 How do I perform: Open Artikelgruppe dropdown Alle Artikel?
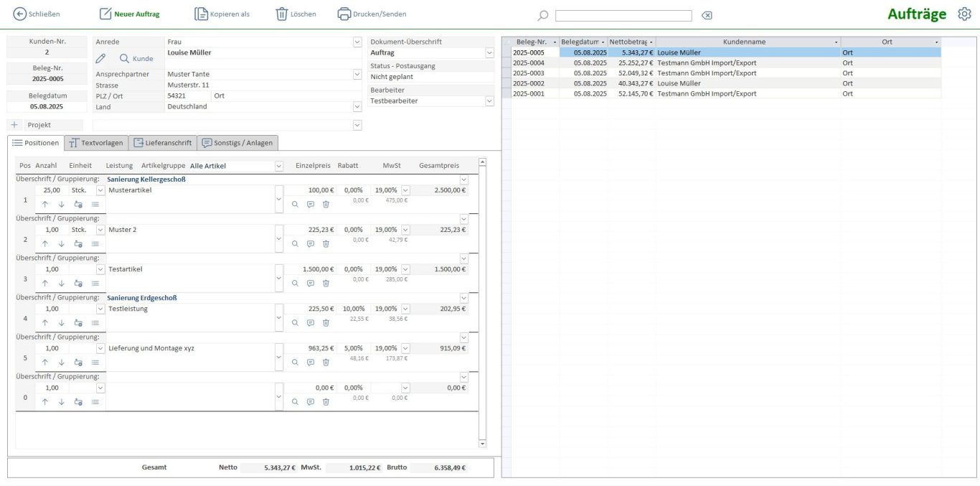click(279, 166)
